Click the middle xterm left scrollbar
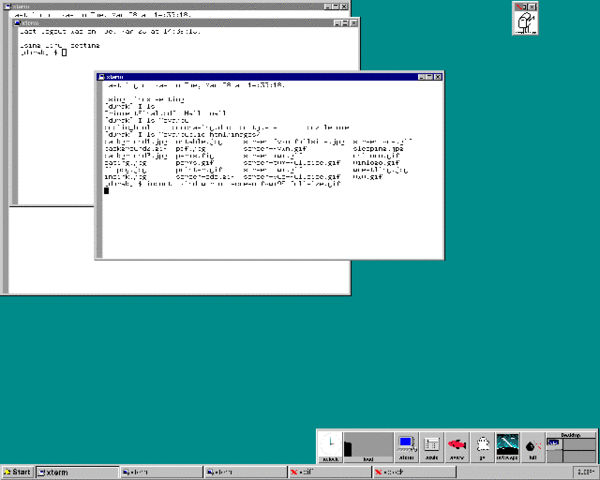600x480 pixels. pos(15,115)
